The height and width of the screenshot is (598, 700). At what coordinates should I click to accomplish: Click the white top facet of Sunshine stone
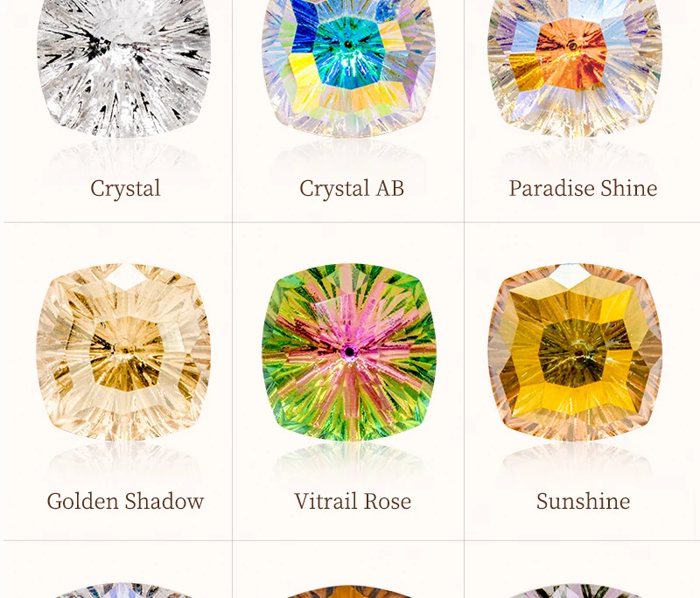point(570,275)
